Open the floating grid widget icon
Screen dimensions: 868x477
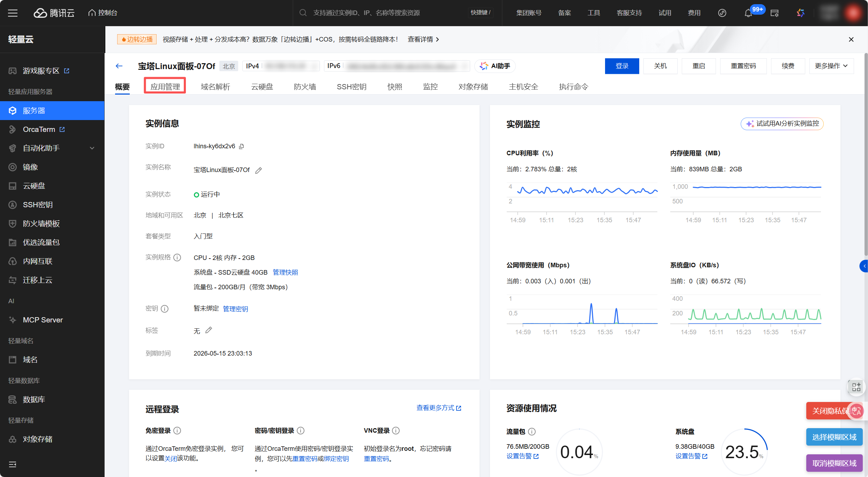click(x=856, y=387)
